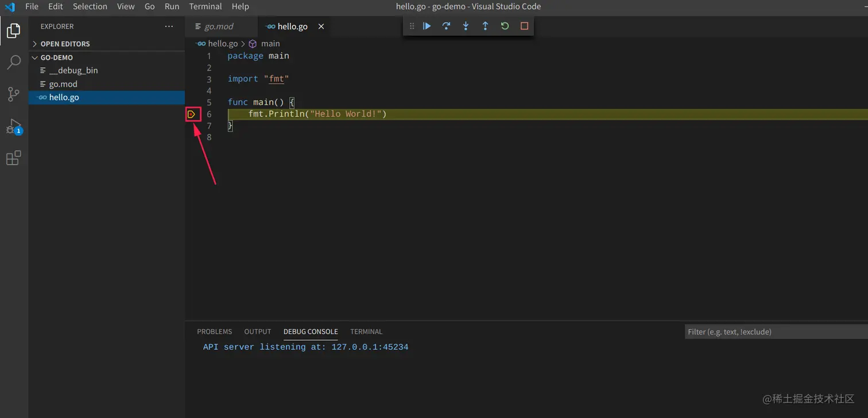Click line number 8 in gutter
Viewport: 868px width, 418px height.
[209, 137]
